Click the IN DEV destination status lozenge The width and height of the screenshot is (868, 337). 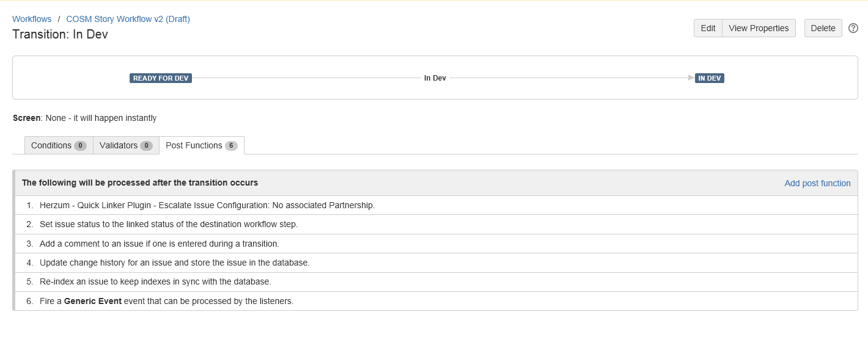click(x=710, y=78)
